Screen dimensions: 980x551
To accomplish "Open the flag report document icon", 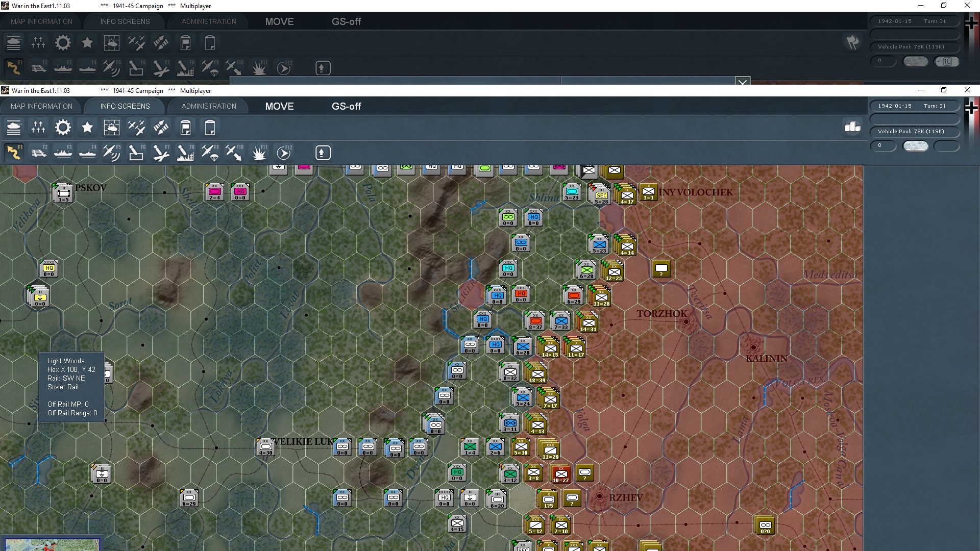I will pyautogui.click(x=185, y=128).
